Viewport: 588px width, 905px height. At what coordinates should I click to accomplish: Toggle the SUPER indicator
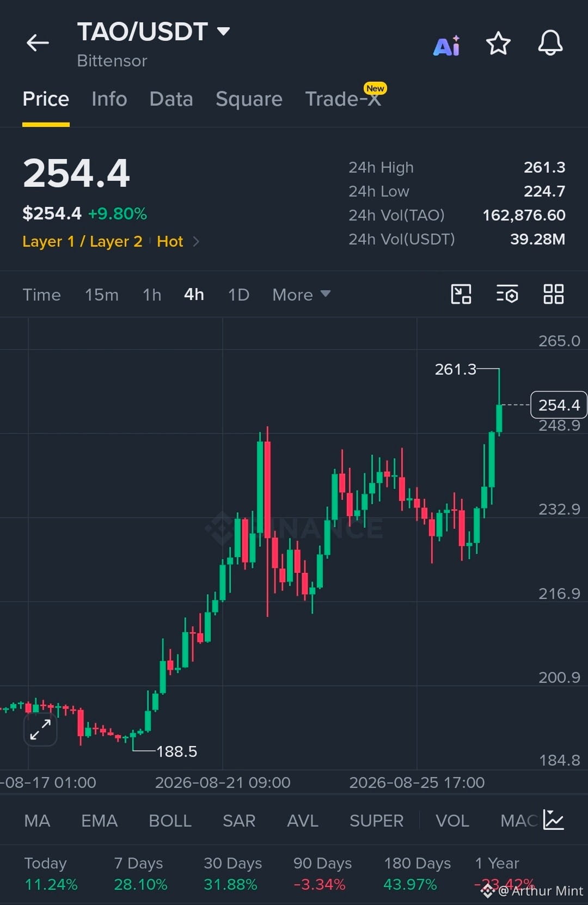376,821
